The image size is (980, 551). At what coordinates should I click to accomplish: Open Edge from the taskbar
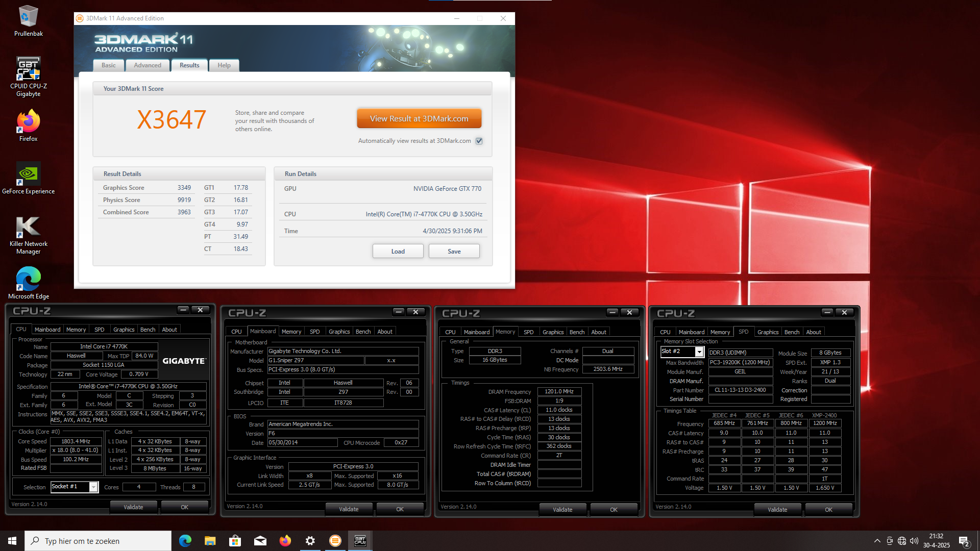click(x=185, y=541)
